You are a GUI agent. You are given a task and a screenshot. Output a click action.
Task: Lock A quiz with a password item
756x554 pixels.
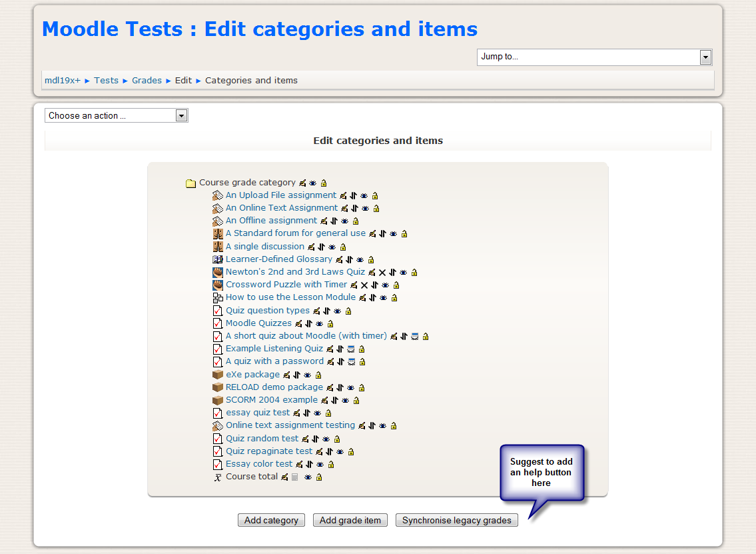pos(362,361)
